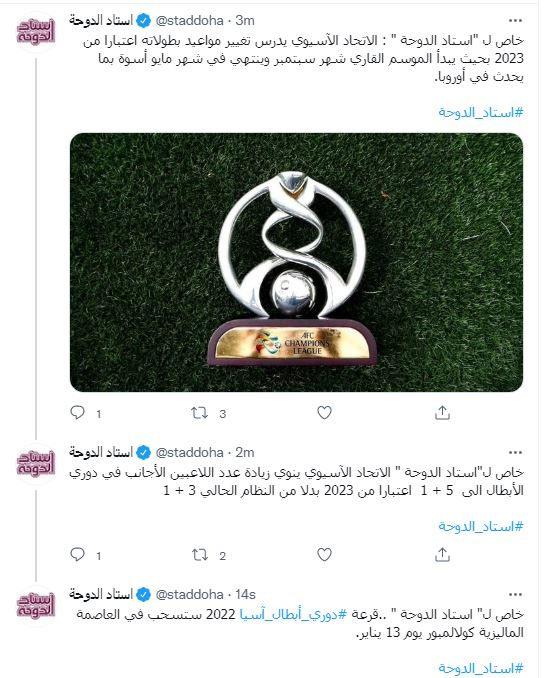Like the second tweet about foreign players
This screenshot has height=678, width=547.
coord(324,554)
